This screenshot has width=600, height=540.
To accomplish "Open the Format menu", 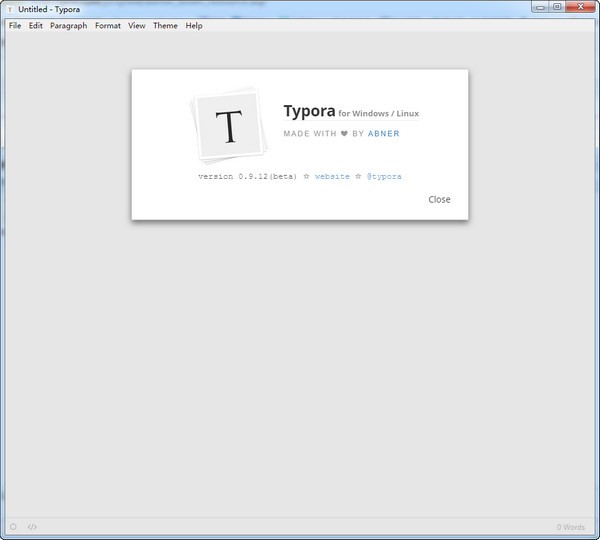I will [x=108, y=25].
